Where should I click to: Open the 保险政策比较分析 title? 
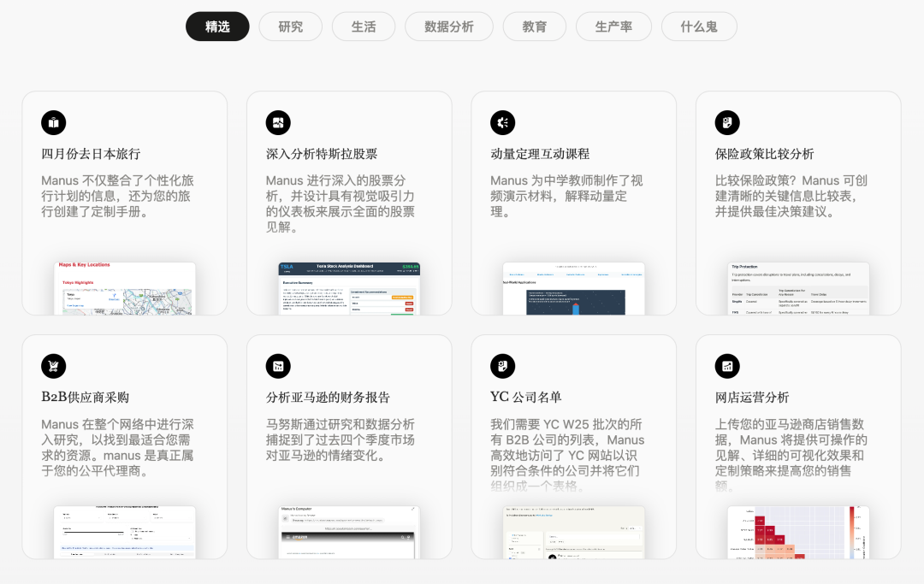pyautogui.click(x=764, y=154)
